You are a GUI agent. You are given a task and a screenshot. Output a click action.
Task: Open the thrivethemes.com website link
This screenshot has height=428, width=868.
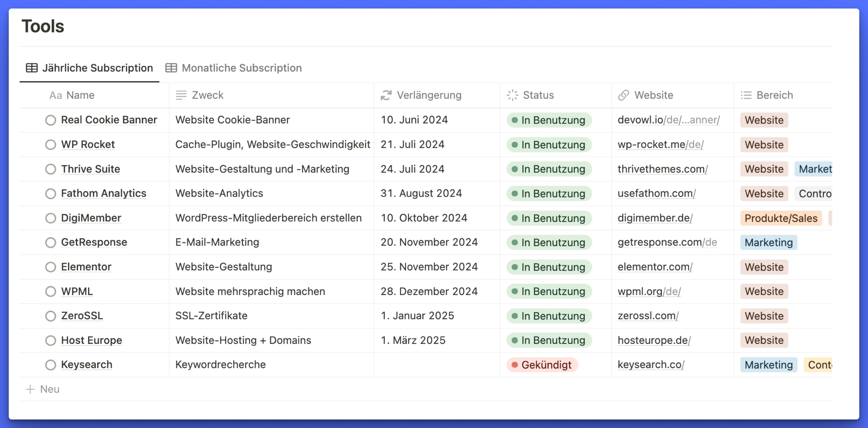click(x=662, y=169)
